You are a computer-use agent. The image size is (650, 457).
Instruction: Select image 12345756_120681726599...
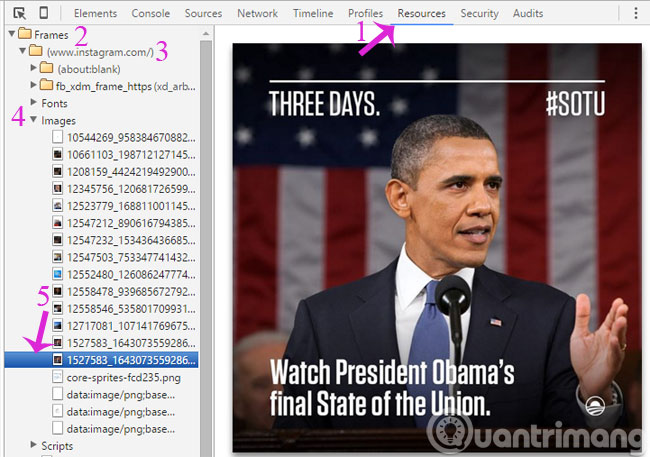[131, 189]
